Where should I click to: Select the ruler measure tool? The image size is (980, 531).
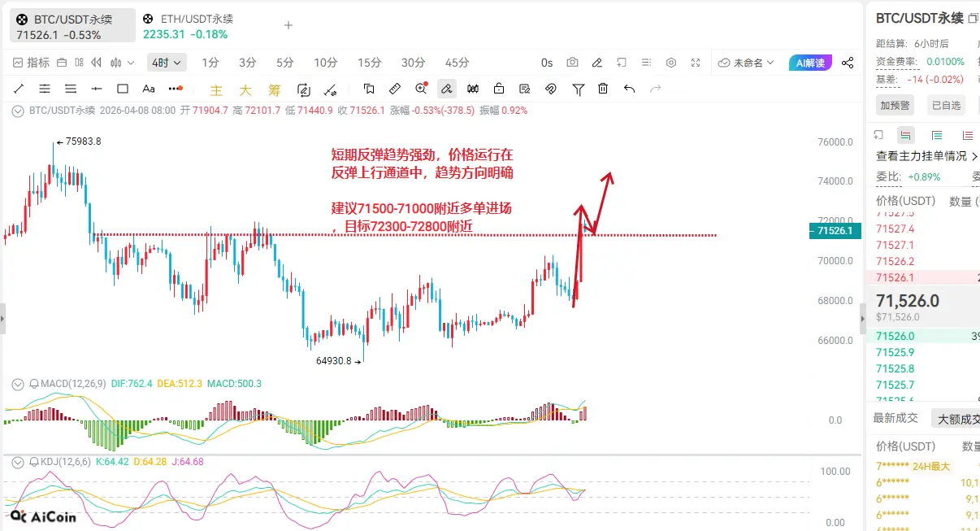pyautogui.click(x=395, y=89)
